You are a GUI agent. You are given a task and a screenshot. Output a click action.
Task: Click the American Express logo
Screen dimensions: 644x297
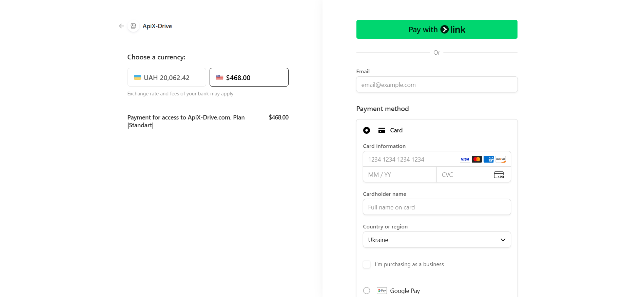(489, 159)
